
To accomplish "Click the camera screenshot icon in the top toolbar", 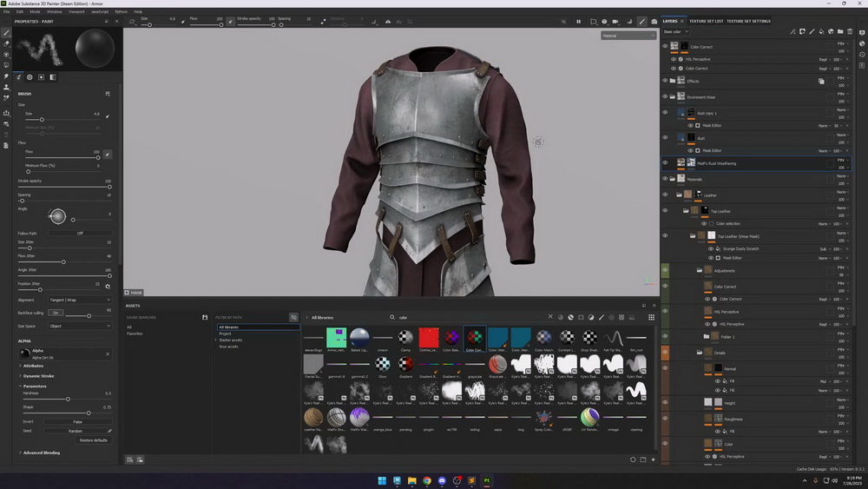I will (x=654, y=22).
